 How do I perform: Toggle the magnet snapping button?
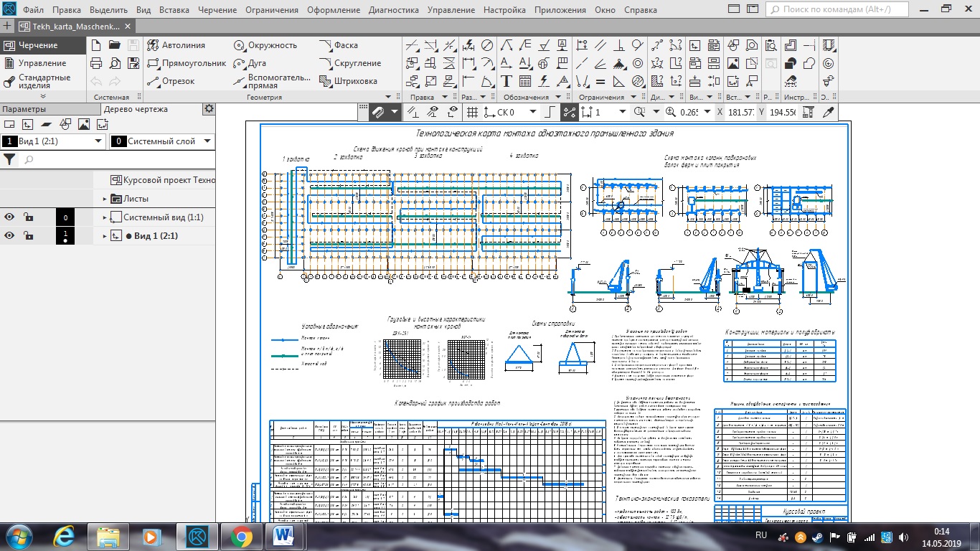pos(379,112)
